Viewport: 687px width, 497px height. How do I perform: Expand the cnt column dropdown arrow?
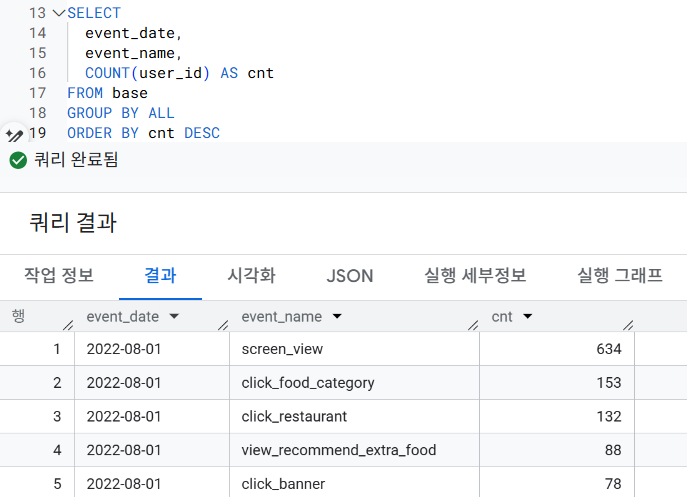tap(527, 316)
